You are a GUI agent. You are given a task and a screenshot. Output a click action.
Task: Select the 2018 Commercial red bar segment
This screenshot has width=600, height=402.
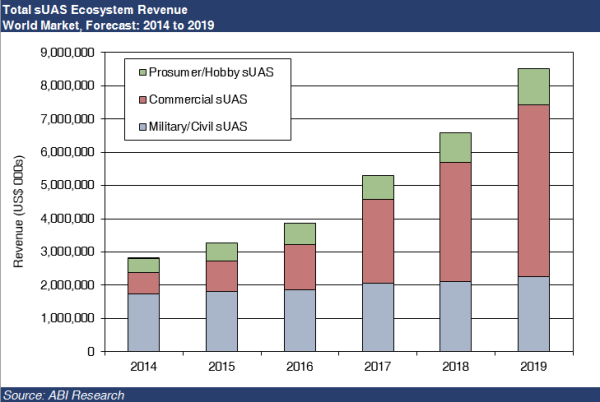(x=455, y=222)
